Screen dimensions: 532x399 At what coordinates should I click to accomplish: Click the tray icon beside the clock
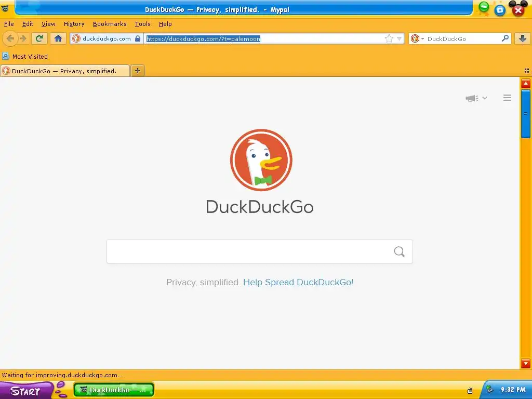point(489,389)
